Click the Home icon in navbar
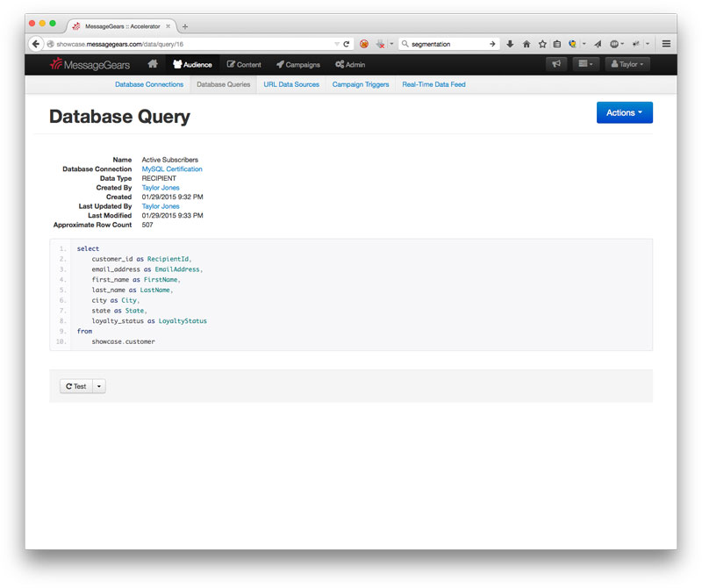 coord(153,64)
